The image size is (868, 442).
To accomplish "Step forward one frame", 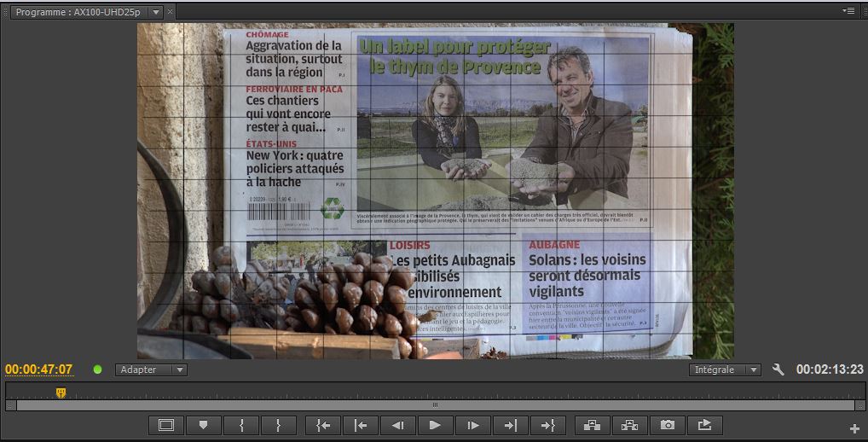I will [472, 426].
